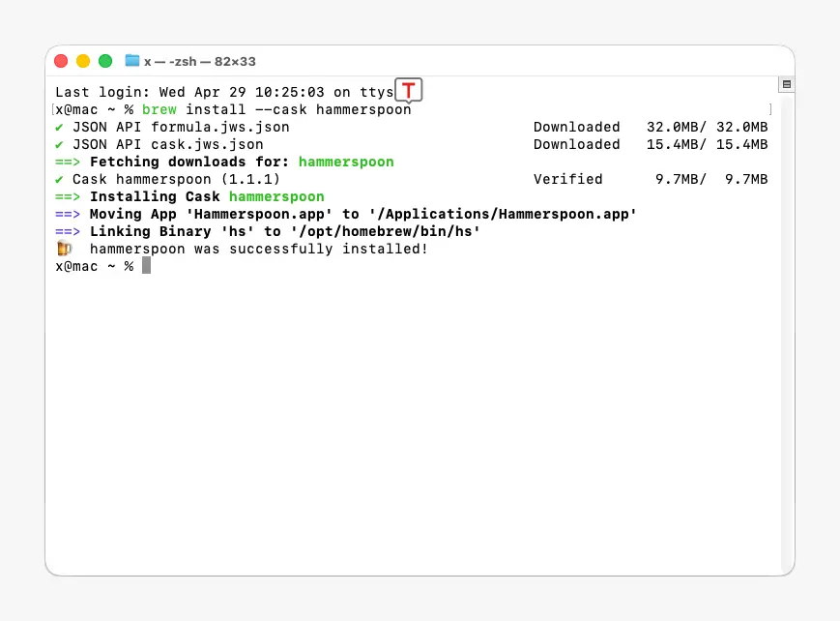Click green checkmark beside Cask hammerspoon
This screenshot has height=621, width=840.
click(x=60, y=179)
